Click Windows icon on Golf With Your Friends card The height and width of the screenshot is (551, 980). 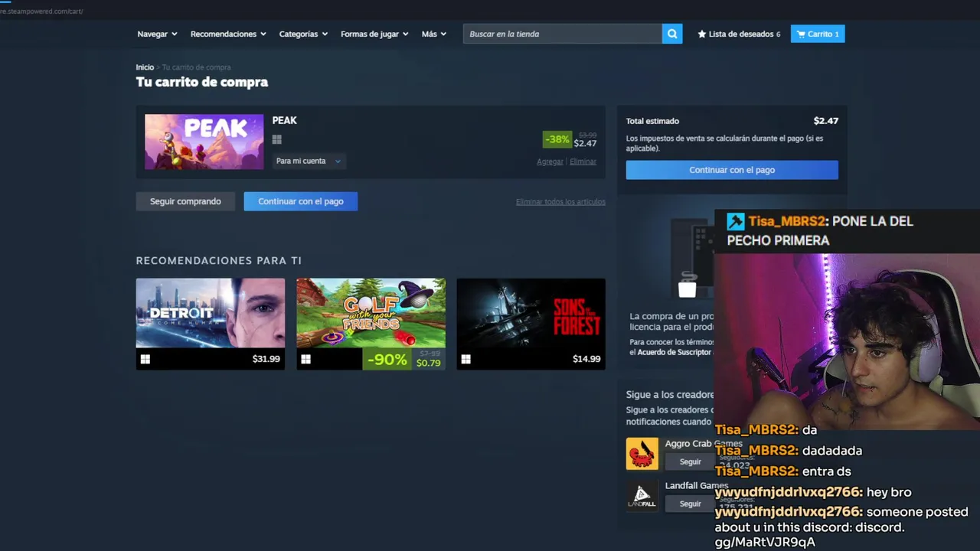coord(306,359)
